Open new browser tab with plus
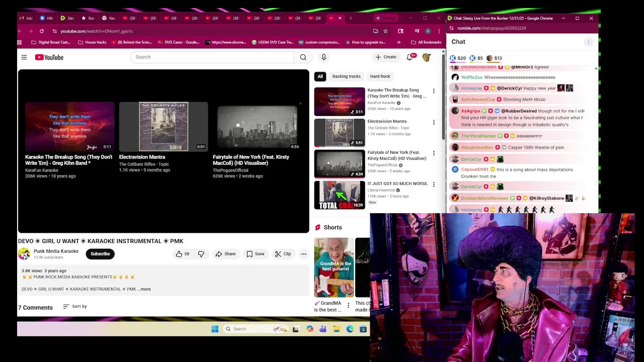Screen dimensions: 644x362 pos(351,18)
